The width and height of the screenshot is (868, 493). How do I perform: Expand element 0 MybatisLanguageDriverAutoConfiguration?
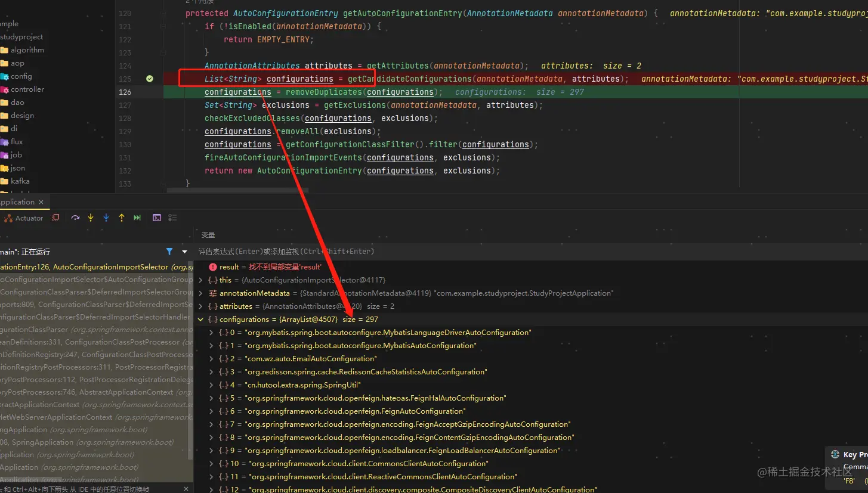coord(211,333)
